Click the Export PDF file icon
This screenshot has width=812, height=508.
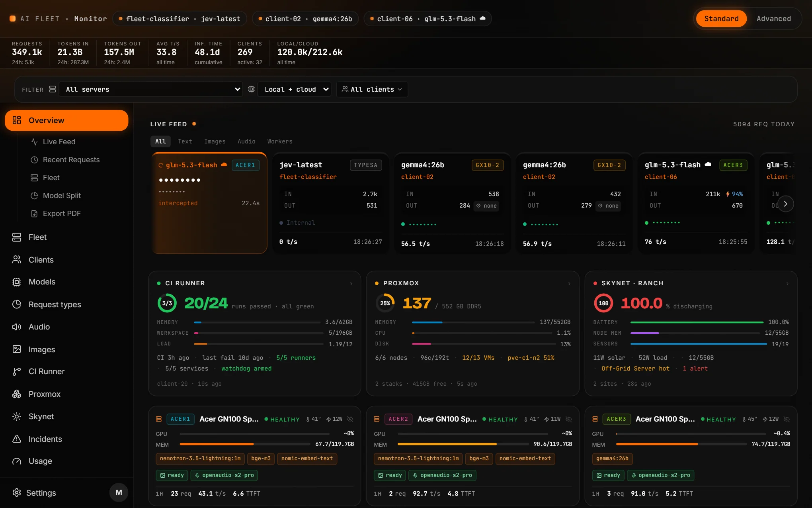click(35, 214)
